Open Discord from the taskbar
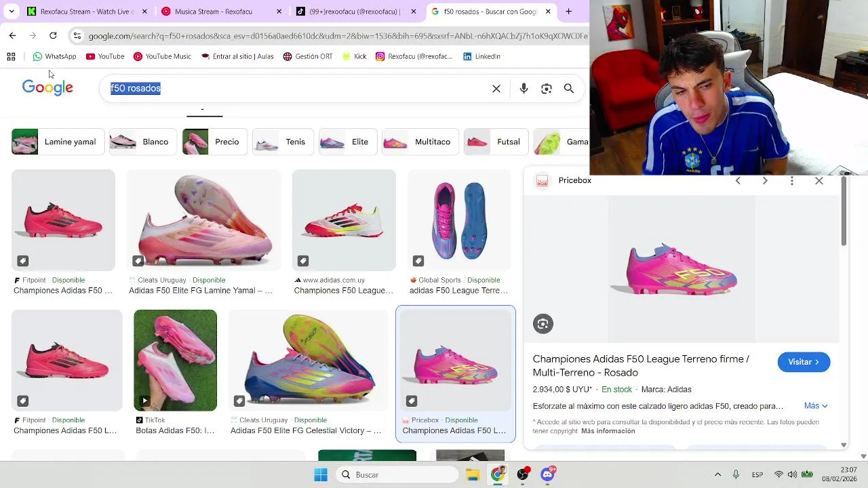 (547, 474)
